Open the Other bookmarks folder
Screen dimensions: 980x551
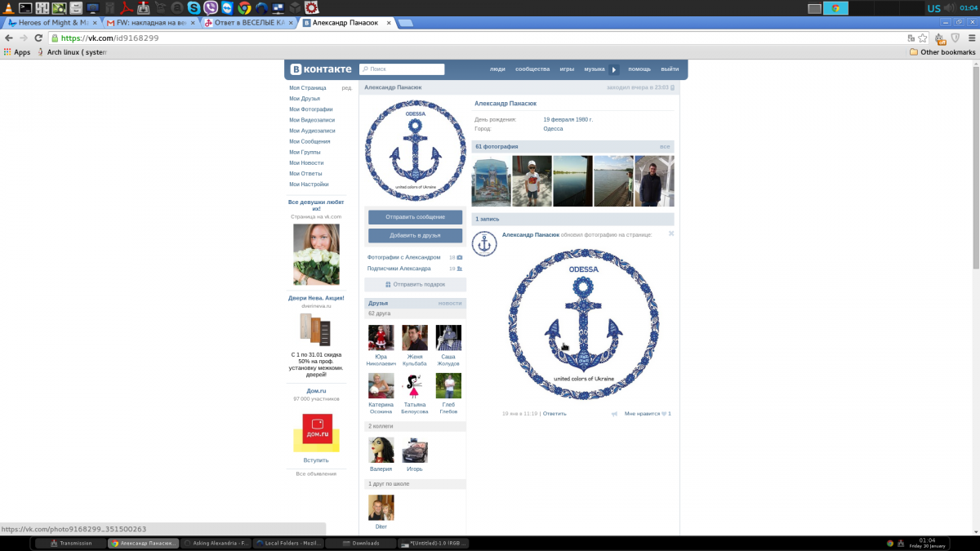tap(942, 52)
